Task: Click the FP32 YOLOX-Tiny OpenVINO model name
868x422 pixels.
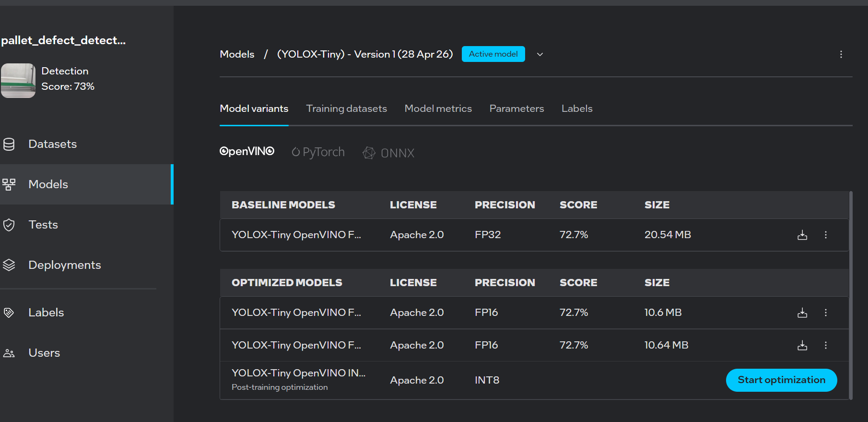Action: coord(296,235)
